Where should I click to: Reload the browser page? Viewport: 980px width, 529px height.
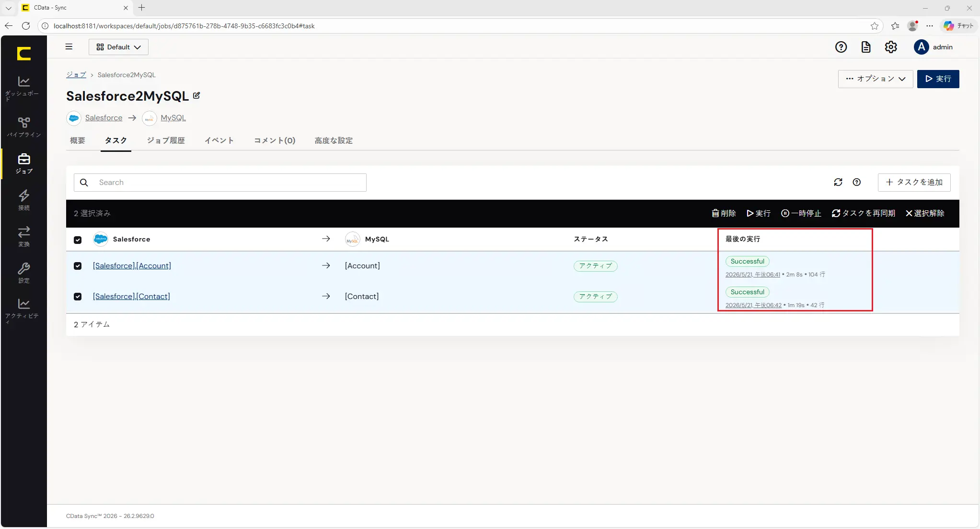(26, 26)
